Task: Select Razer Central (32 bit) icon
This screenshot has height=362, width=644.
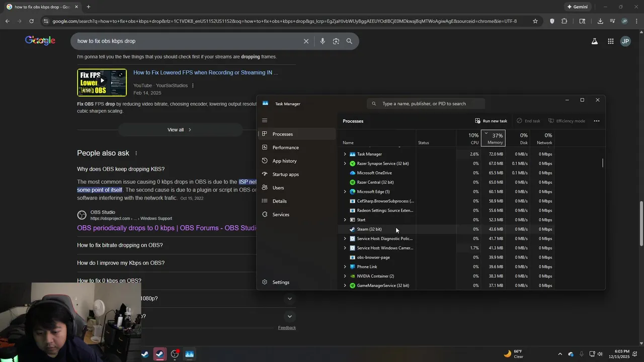Action: click(352, 183)
